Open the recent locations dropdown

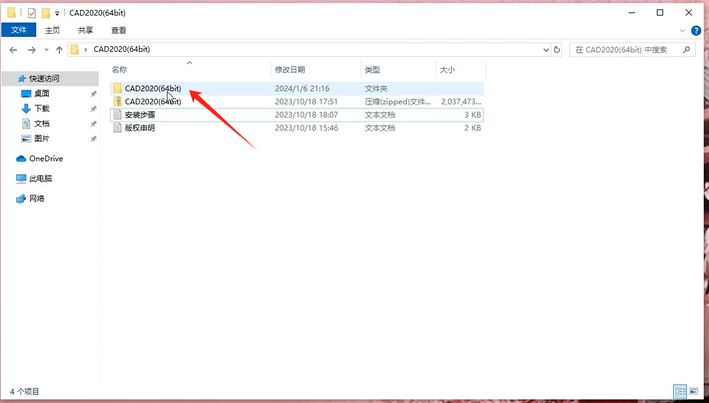pyautogui.click(x=46, y=50)
